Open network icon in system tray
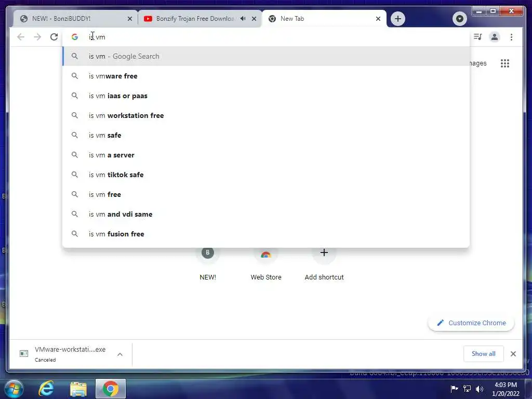This screenshot has width=532, height=399. coord(467,389)
